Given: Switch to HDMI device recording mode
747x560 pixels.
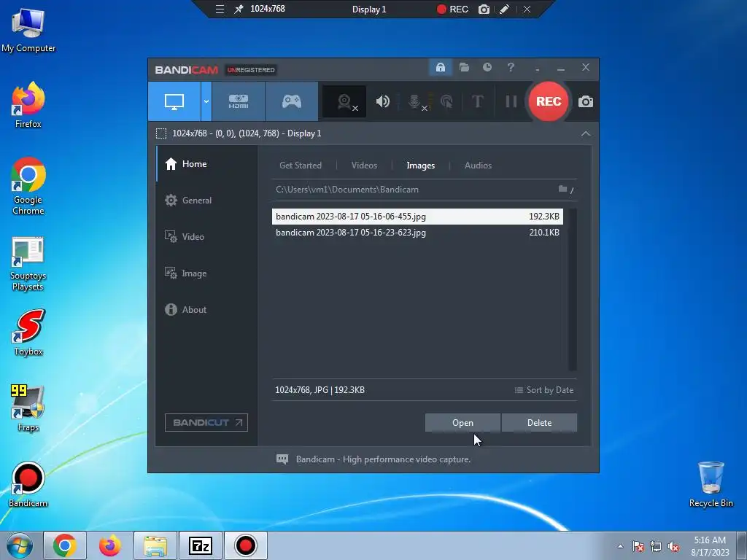Looking at the screenshot, I should [x=239, y=101].
